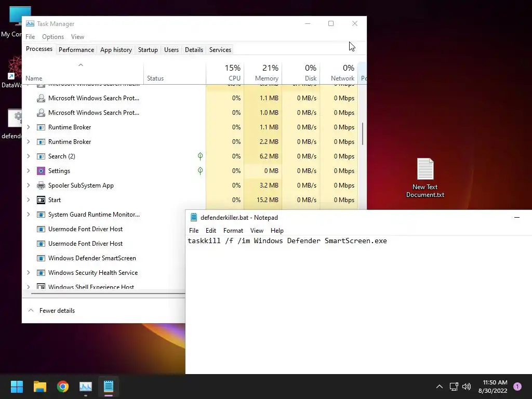Switch to Task Manager taskbar icon

tap(86, 386)
